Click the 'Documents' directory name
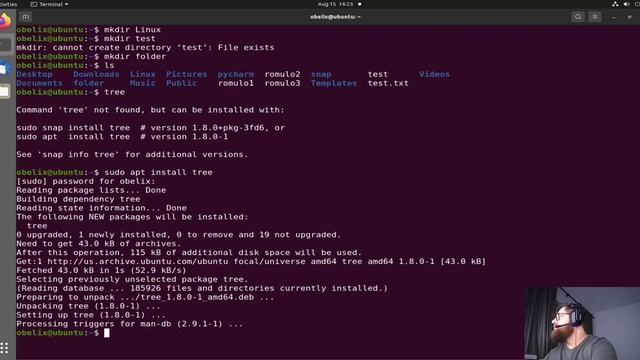 click(x=39, y=83)
